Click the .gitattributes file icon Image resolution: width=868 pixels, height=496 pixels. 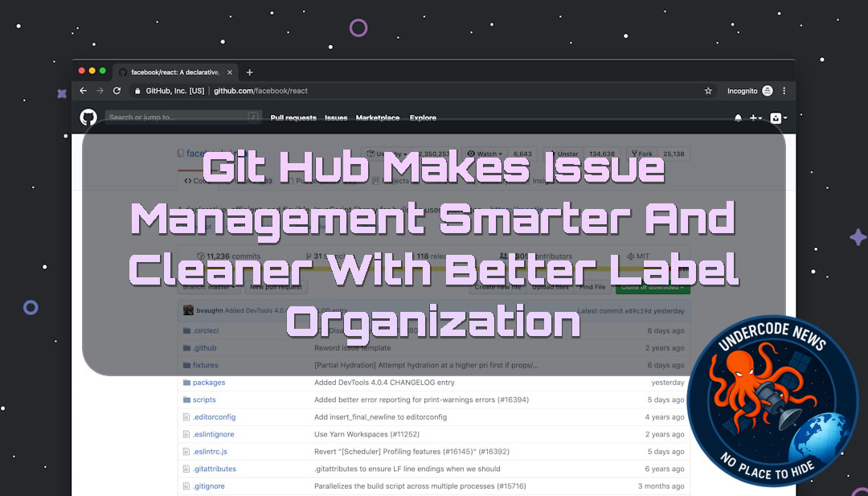(x=186, y=469)
